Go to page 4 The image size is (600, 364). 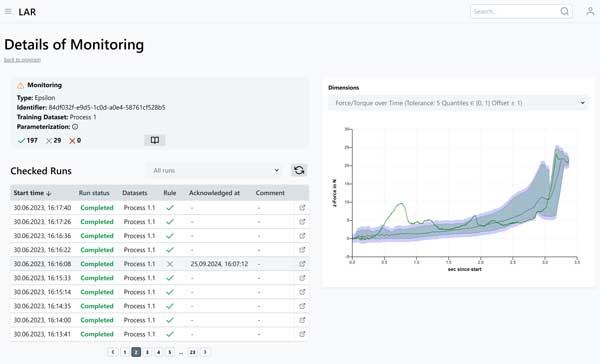coord(158,352)
